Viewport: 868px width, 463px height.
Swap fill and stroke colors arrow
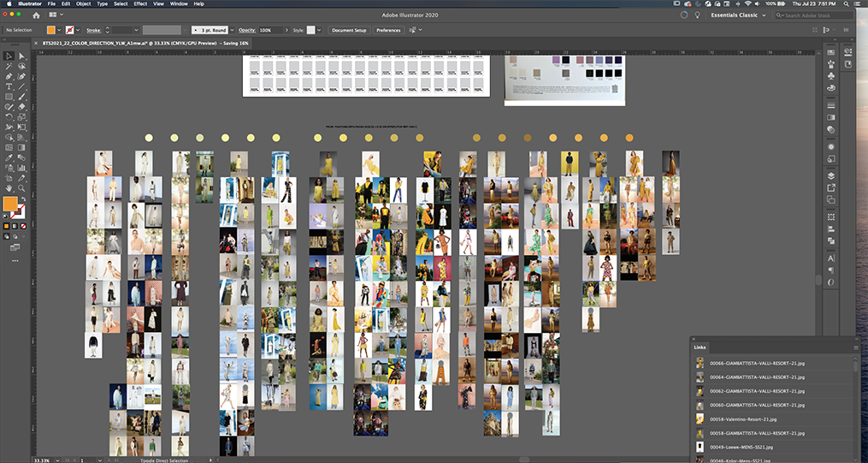point(23,199)
